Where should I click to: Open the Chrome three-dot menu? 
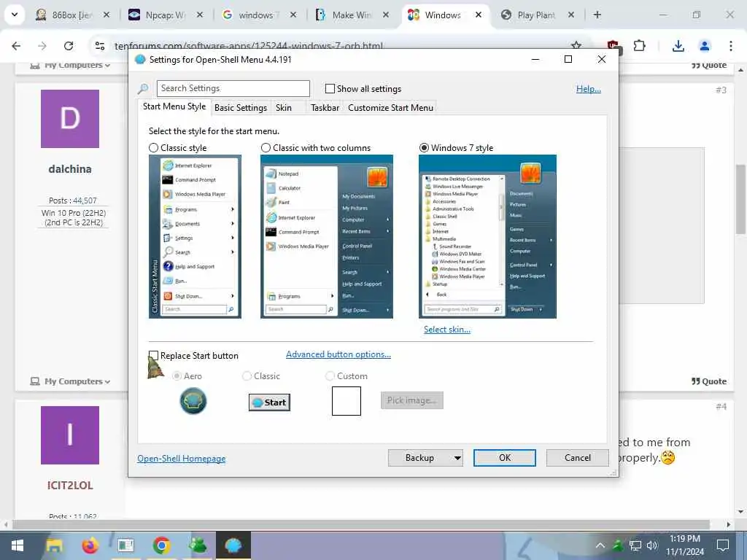[x=730, y=46]
